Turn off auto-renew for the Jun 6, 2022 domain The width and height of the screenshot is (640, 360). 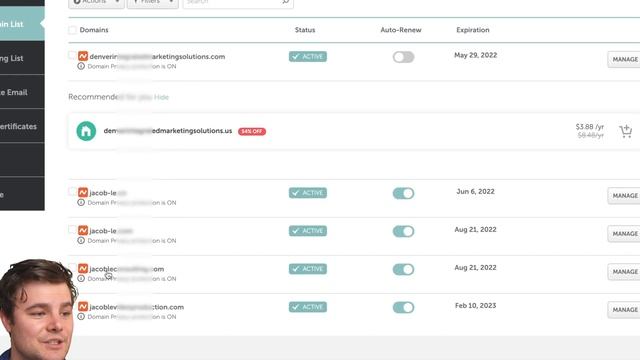tap(403, 193)
